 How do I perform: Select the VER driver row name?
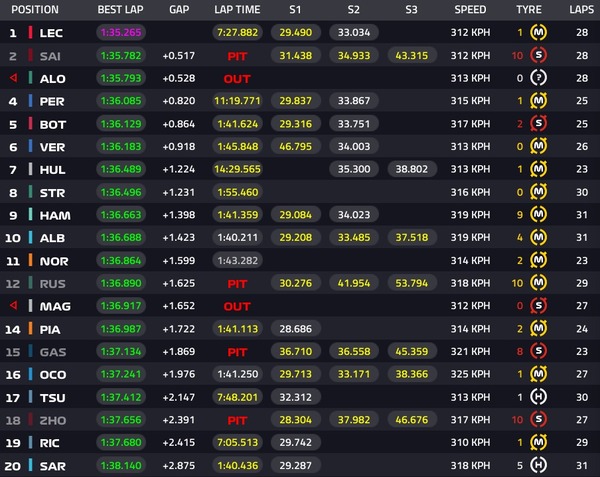tap(52, 147)
